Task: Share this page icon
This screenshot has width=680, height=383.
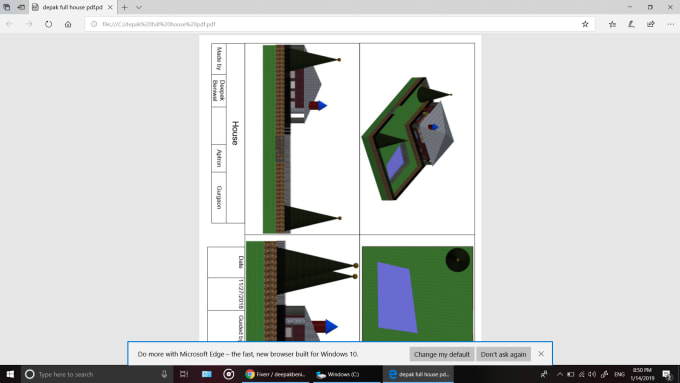Action: click(651, 24)
